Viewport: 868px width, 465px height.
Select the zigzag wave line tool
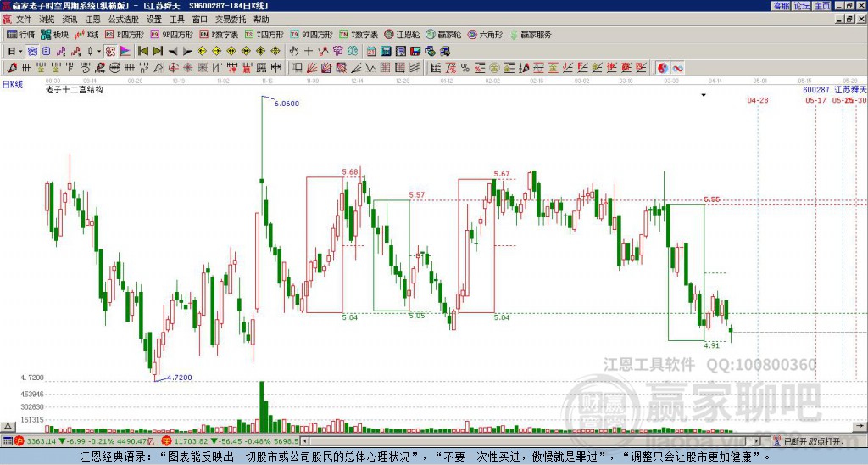coord(370,68)
